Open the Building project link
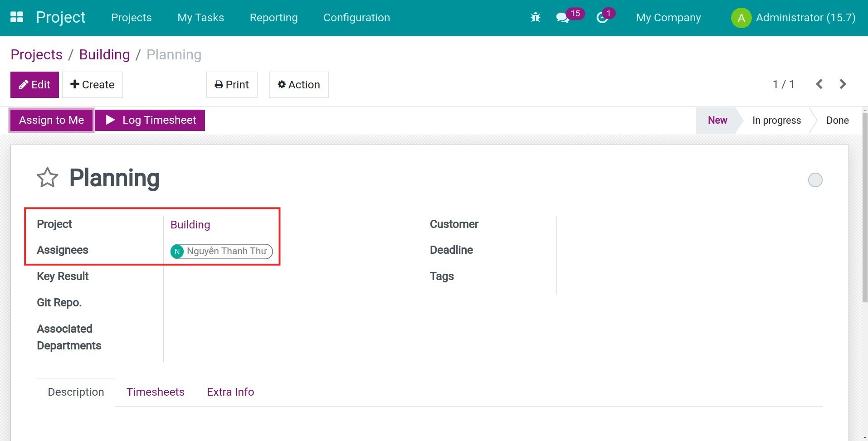 (x=190, y=225)
